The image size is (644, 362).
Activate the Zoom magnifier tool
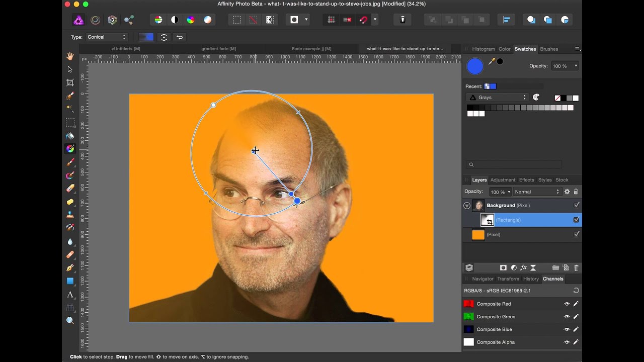[70, 320]
